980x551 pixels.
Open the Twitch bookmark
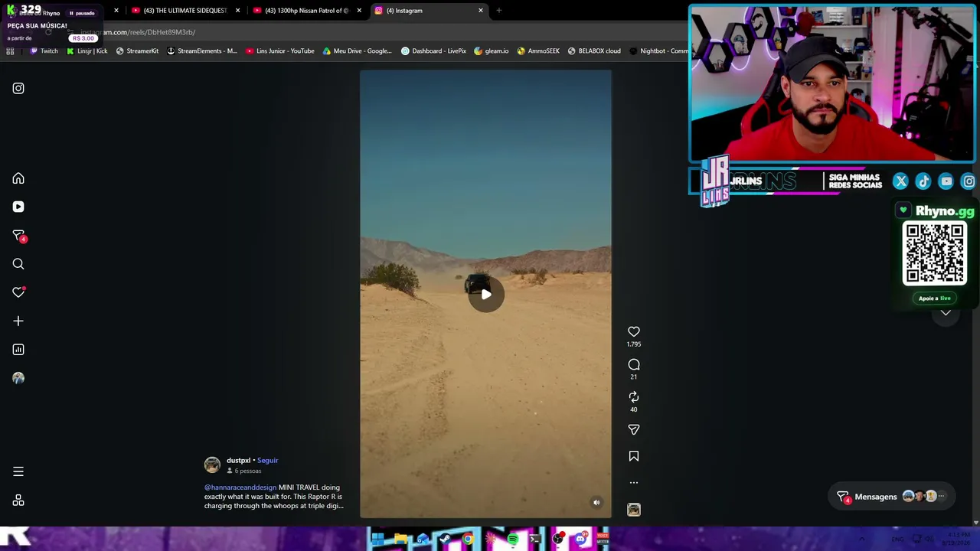coord(44,51)
